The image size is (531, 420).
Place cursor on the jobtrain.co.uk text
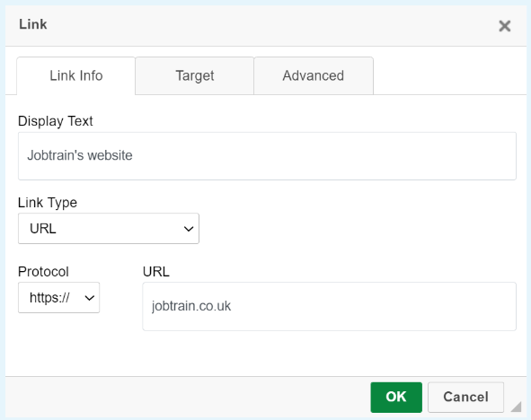(191, 306)
